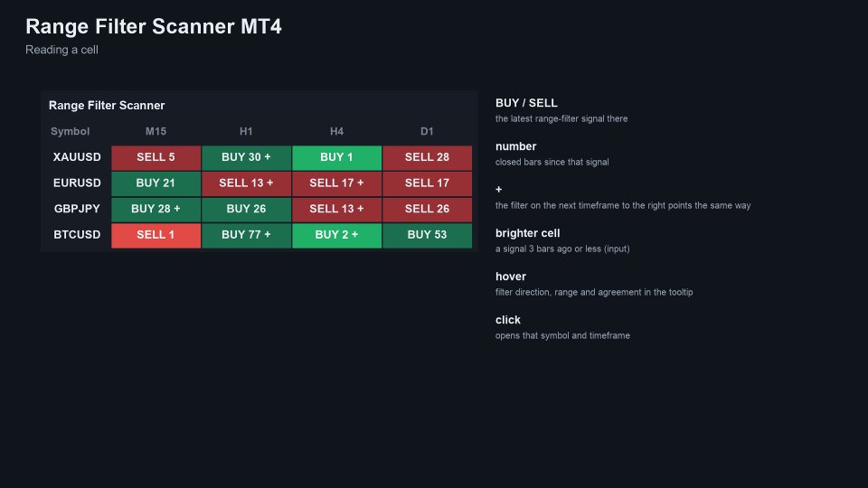Click GBPJPY H1 BUY 26 cell
This screenshot has height=488, width=868.
(246, 210)
